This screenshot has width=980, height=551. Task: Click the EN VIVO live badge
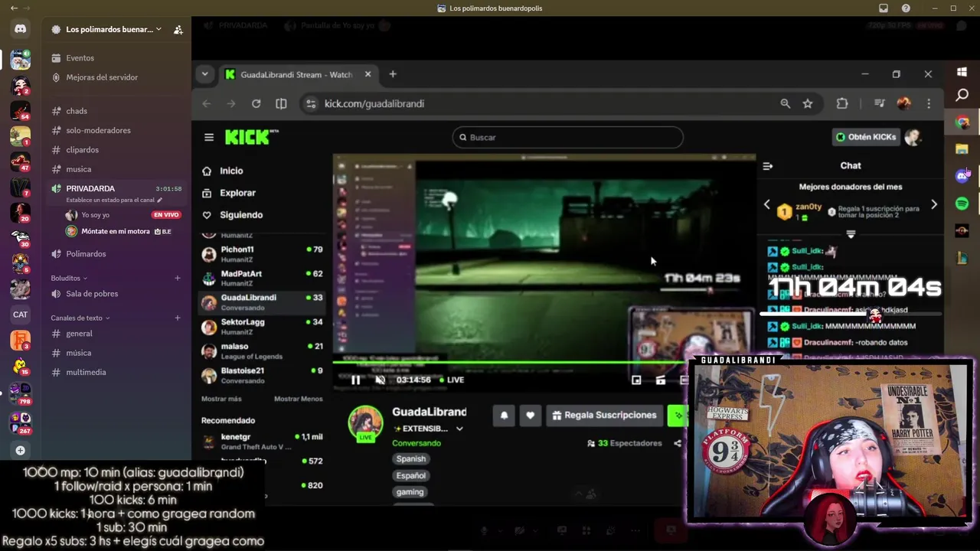166,215
